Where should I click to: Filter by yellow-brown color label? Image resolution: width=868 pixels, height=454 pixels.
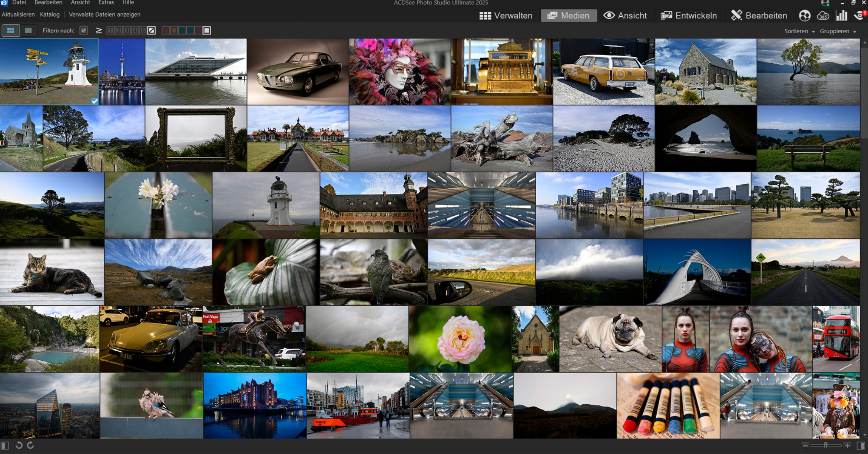174,30
